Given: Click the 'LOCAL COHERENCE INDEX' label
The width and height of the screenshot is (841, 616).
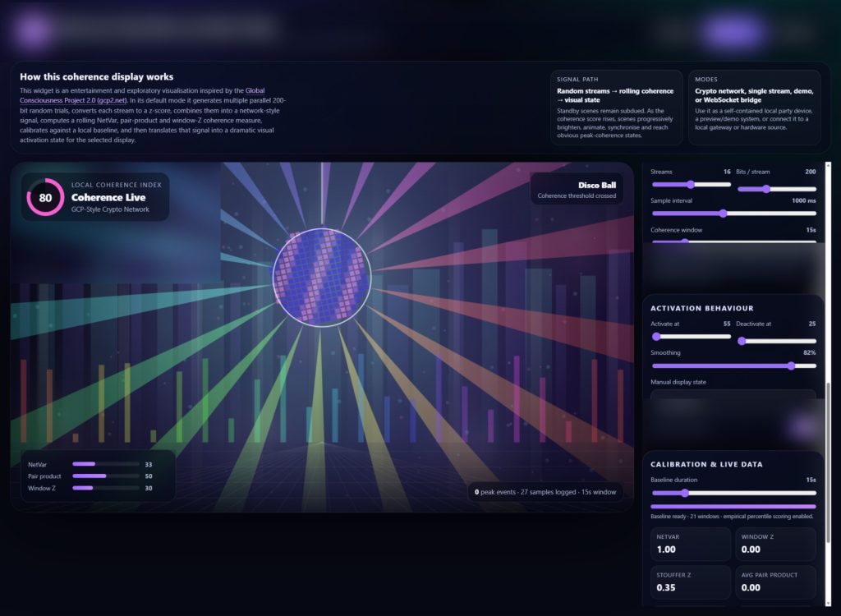Looking at the screenshot, I should pos(117,185).
